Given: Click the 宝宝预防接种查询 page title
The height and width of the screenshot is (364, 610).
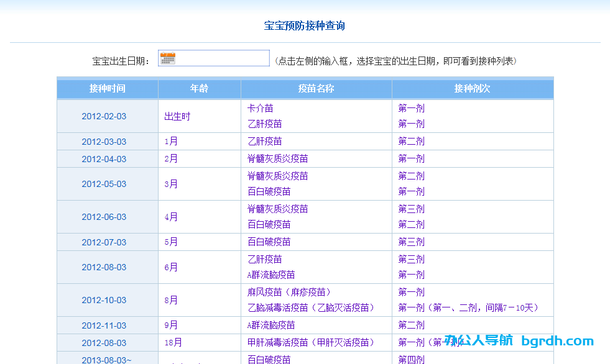Looking at the screenshot, I should tap(305, 25).
